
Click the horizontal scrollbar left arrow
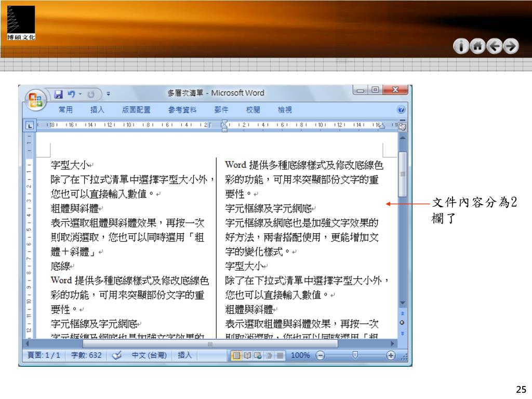[28, 344]
